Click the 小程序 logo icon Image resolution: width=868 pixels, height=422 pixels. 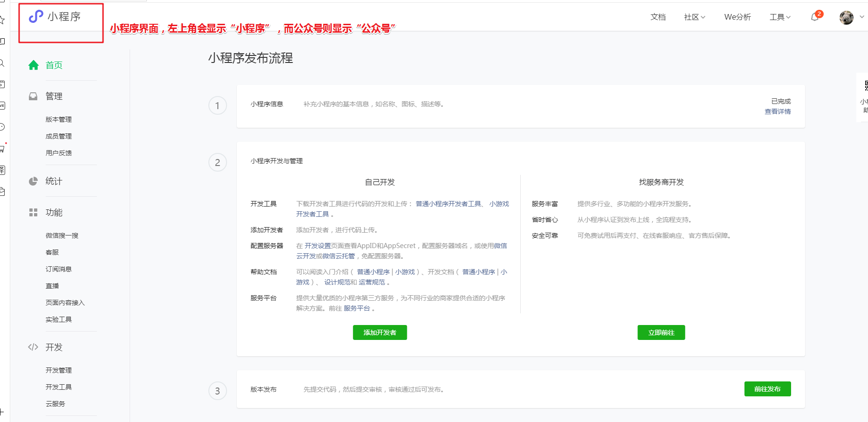(36, 17)
